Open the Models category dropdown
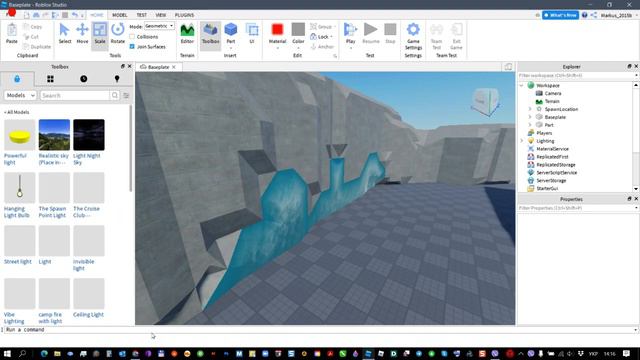This screenshot has width=640, height=360. point(20,95)
